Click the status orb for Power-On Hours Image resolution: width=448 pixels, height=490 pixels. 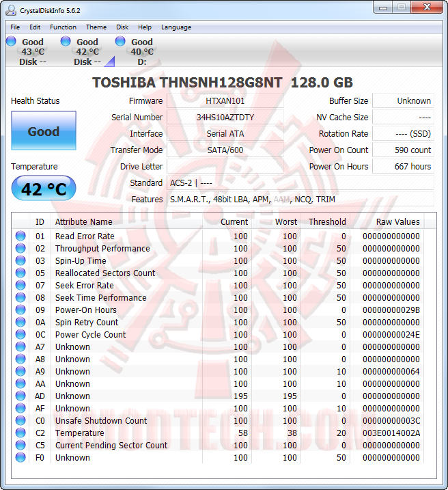(20, 310)
